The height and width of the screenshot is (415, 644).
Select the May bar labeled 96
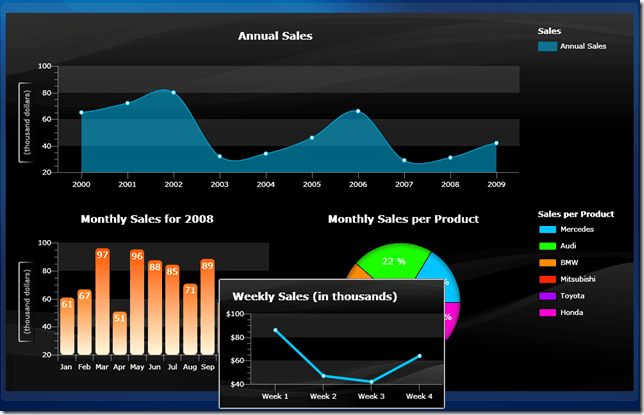pyautogui.click(x=137, y=302)
